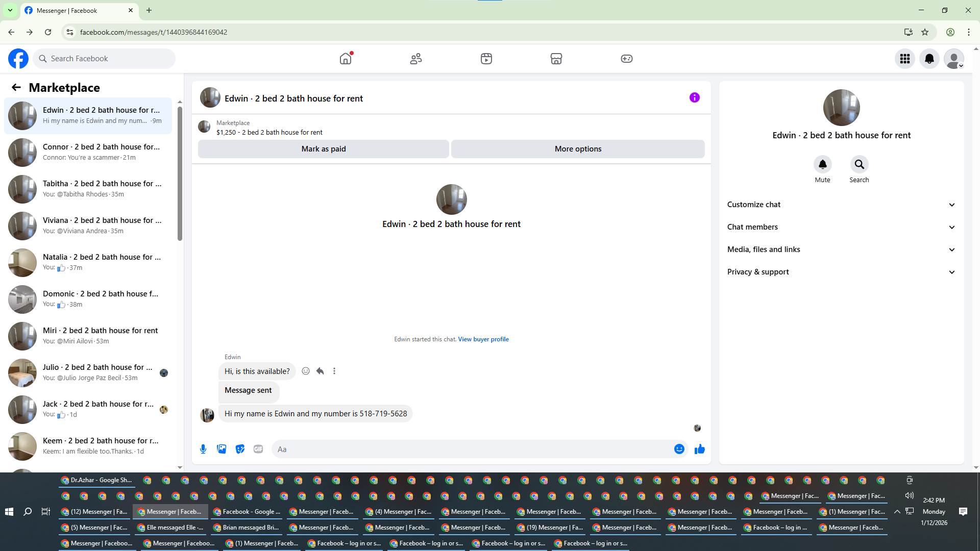Screen dimensions: 980x551
Task: Open the emoji picker in the message box
Action: [x=679, y=449]
